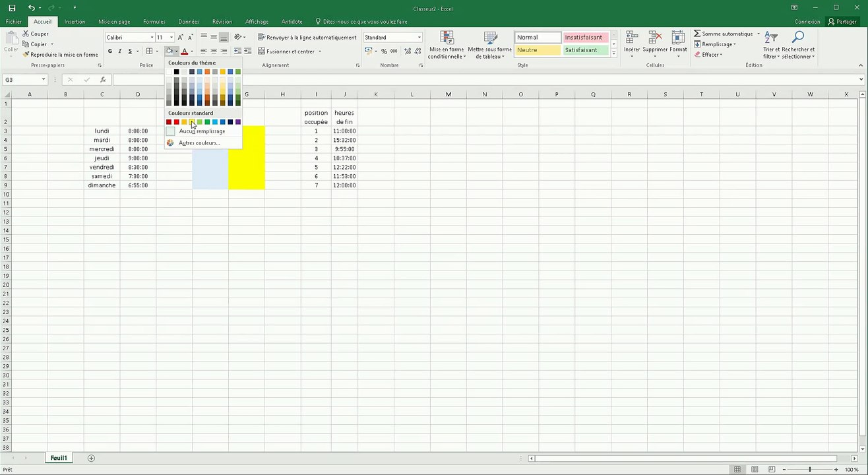This screenshot has width=868, height=475.
Task: Switch to the Données tab
Action: (189, 22)
